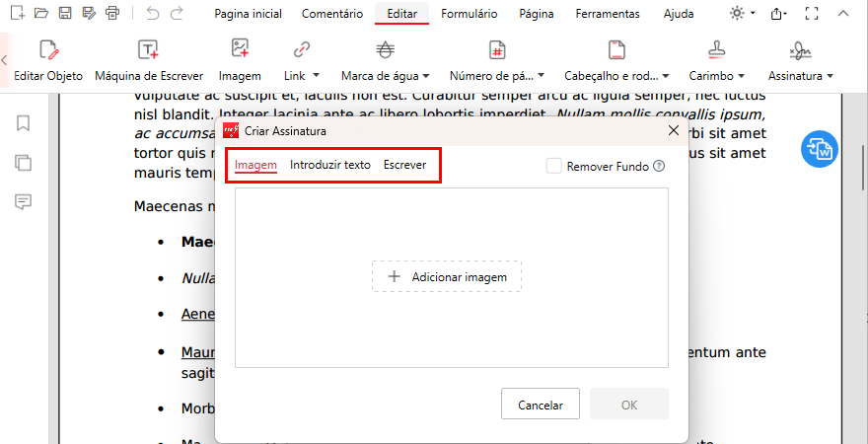The image size is (868, 444).
Task: Expand the Número de página dropdown arrow
Action: point(541,75)
